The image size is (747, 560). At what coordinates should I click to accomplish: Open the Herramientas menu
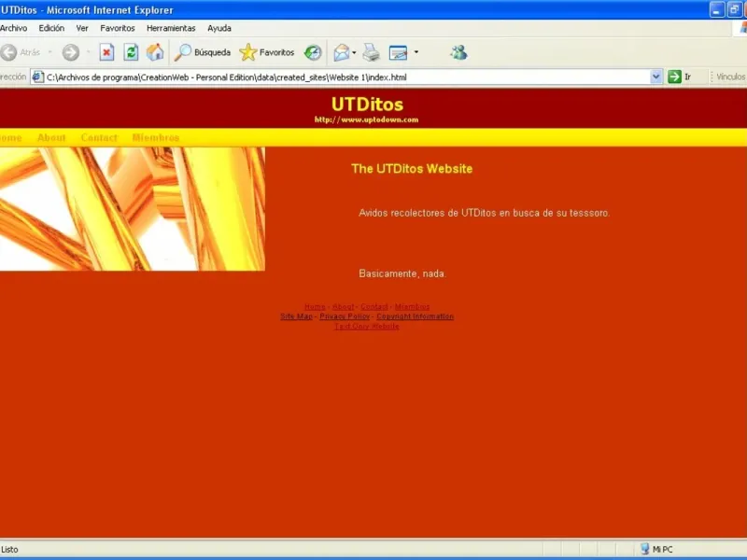pos(171,28)
